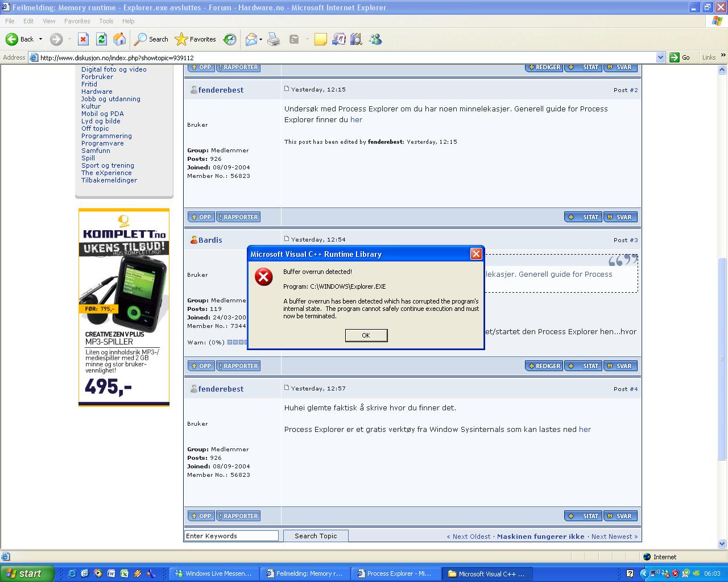Expand the Address bar dropdown
This screenshot has width=728, height=582.
coord(660,57)
